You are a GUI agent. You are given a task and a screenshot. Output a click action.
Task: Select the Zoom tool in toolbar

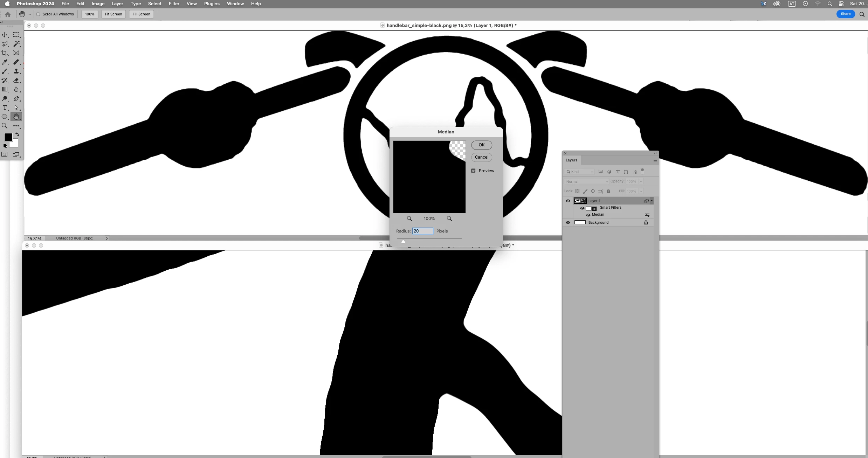coord(5,126)
